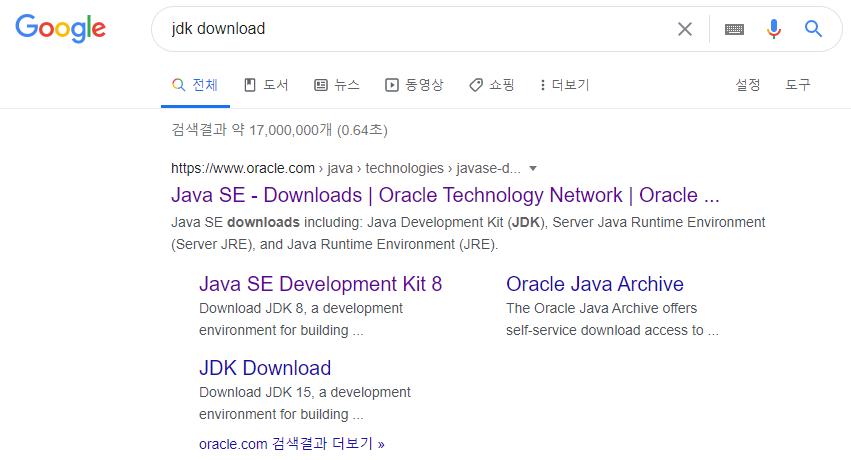The height and width of the screenshot is (460, 851).
Task: Switch to the 도서 tab
Action: [x=266, y=85]
